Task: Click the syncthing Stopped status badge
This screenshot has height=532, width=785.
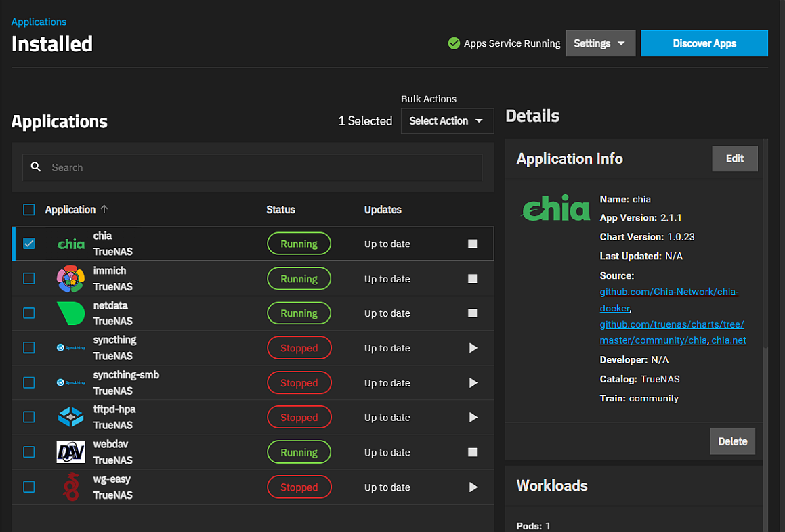Action: pyautogui.click(x=299, y=348)
